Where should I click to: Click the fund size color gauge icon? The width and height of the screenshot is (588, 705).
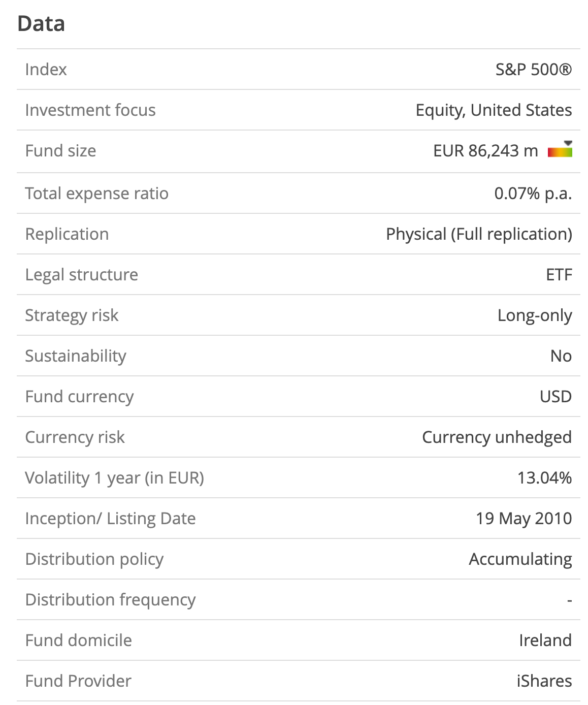point(560,150)
